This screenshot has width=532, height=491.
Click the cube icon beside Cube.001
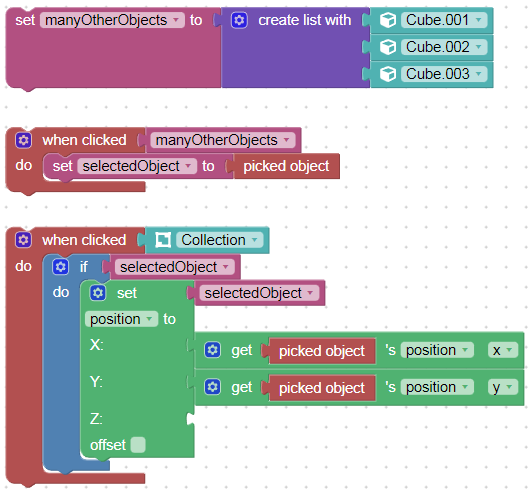tap(387, 20)
